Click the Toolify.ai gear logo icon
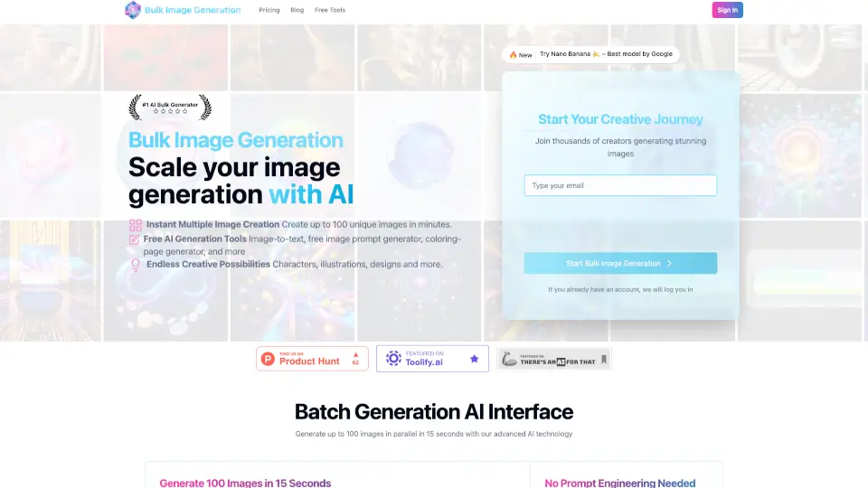868x488 pixels. tap(393, 359)
